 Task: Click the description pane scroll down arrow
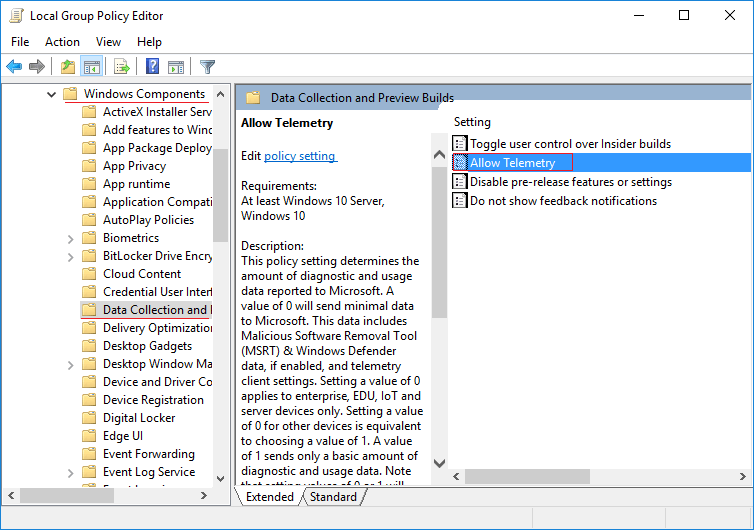(438, 463)
